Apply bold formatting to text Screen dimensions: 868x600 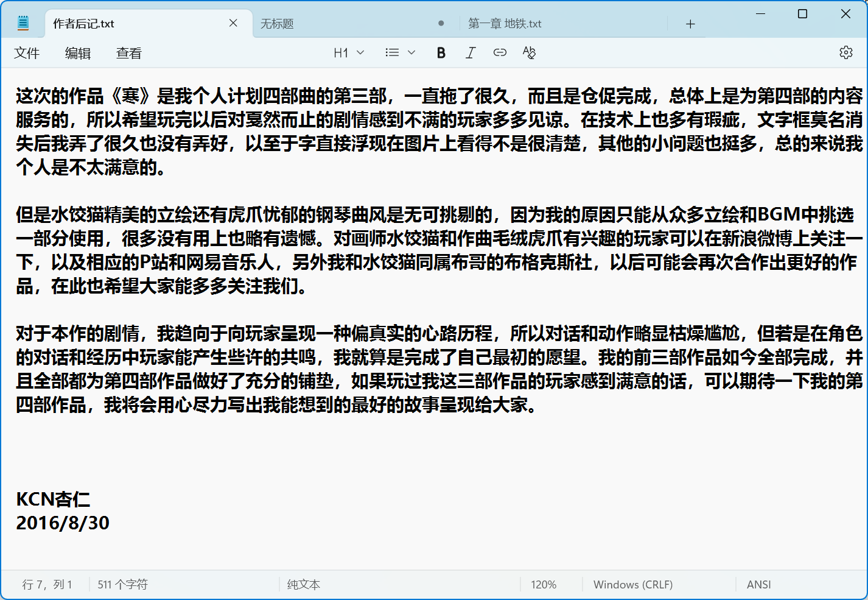point(441,52)
